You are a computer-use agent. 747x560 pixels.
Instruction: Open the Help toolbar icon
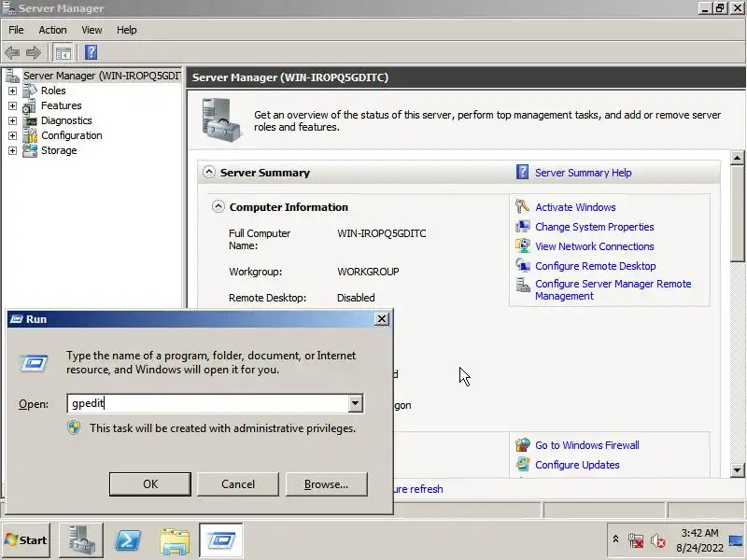tap(91, 52)
